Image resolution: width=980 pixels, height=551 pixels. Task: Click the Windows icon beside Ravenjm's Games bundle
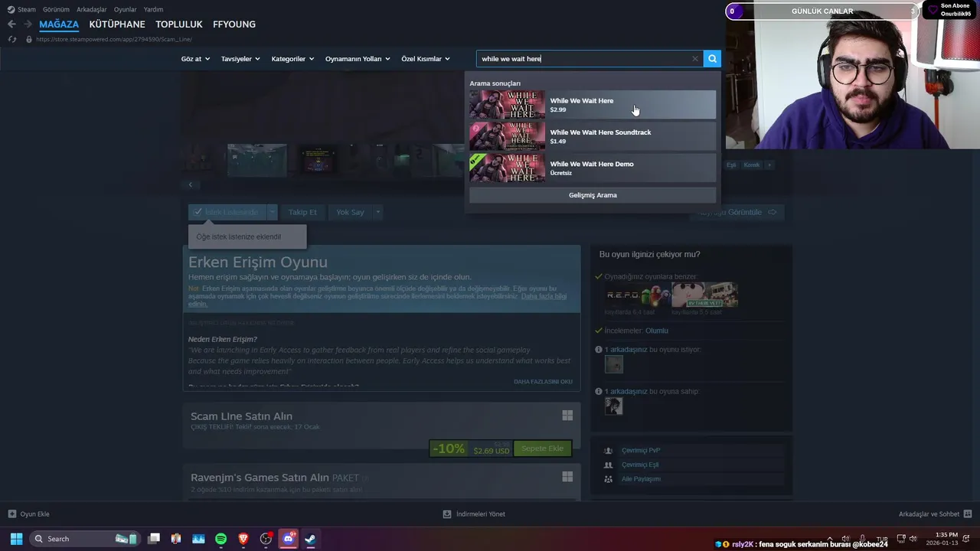click(x=567, y=477)
